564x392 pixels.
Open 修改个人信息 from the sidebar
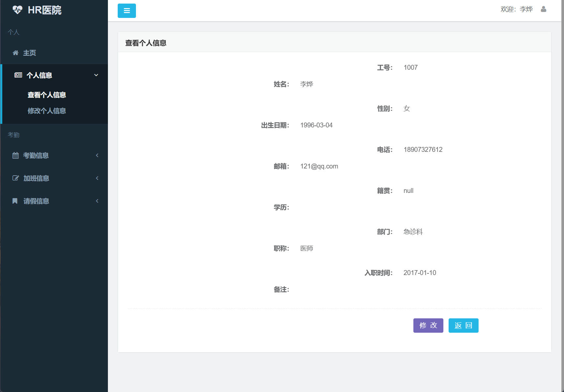(47, 111)
